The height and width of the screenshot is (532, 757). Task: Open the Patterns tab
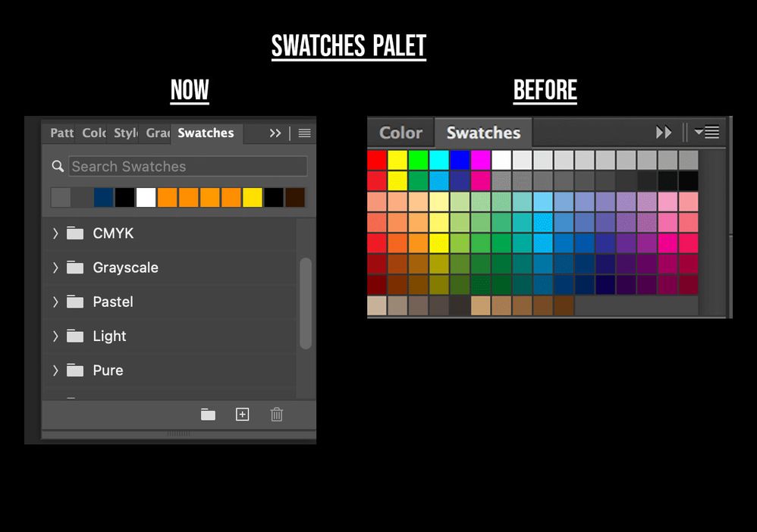point(61,133)
